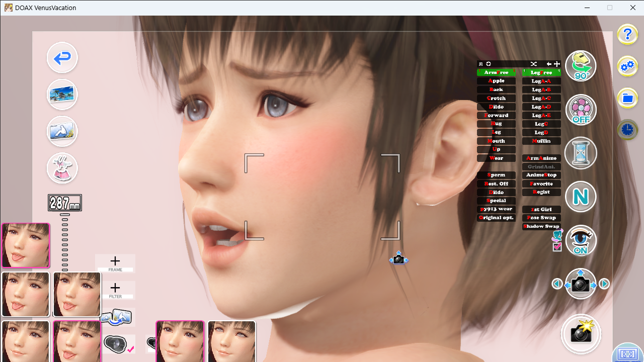Click the shuffle icon in mod panel header
This screenshot has width=644, height=362.
[x=534, y=64]
